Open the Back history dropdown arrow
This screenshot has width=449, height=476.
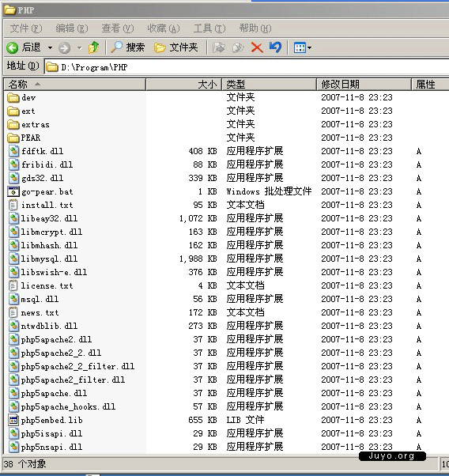50,47
